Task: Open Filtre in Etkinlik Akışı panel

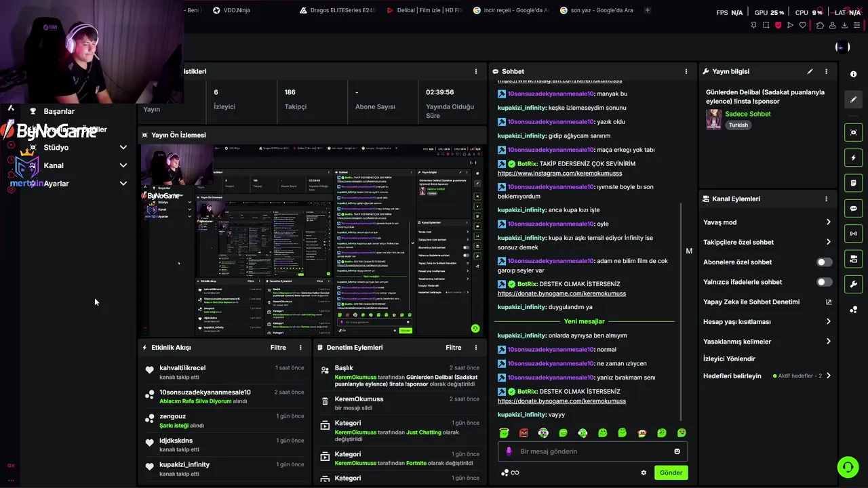Action: point(278,347)
